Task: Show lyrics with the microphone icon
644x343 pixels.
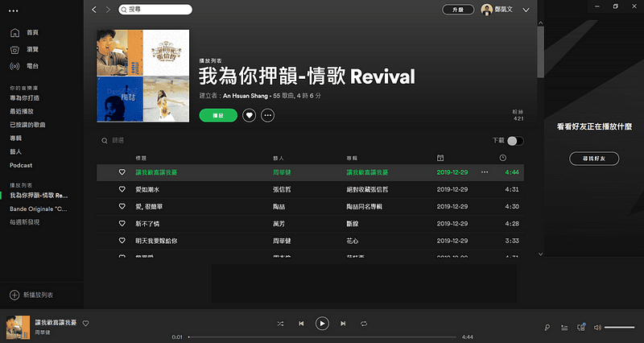Action: [547, 328]
